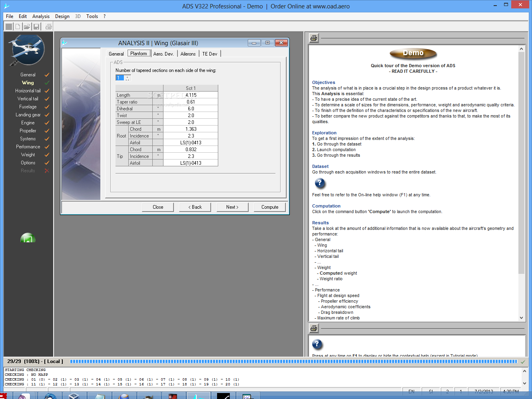Click Demo panel scrollbar down arrow
Screen dimensions: 532x399
point(521,318)
